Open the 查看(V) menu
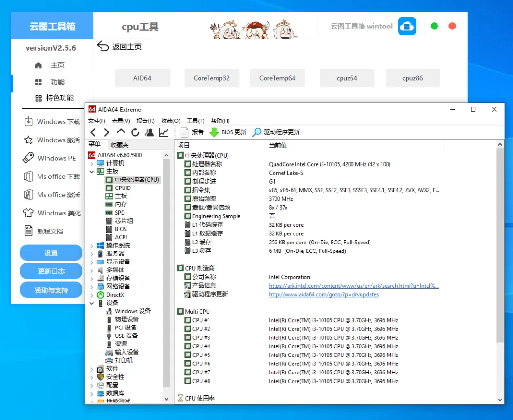Screen dimensions: 513x420 pyautogui.click(x=121, y=121)
